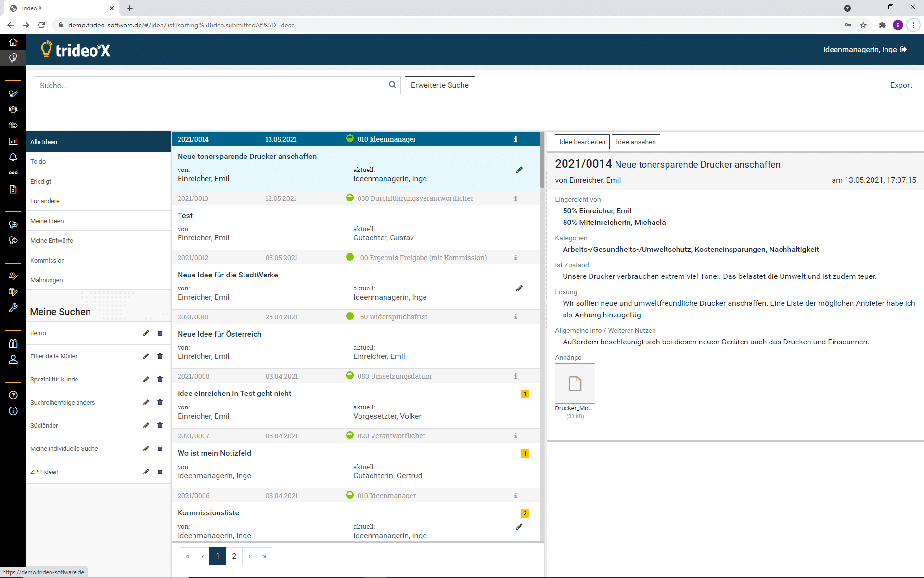Click the 'Export' link
This screenshot has width=924, height=578.
coord(901,85)
